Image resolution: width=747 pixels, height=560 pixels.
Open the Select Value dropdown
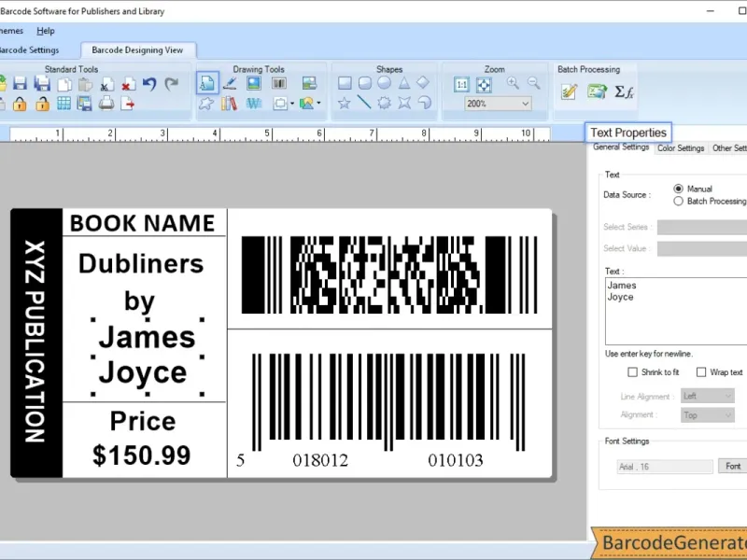(x=702, y=248)
